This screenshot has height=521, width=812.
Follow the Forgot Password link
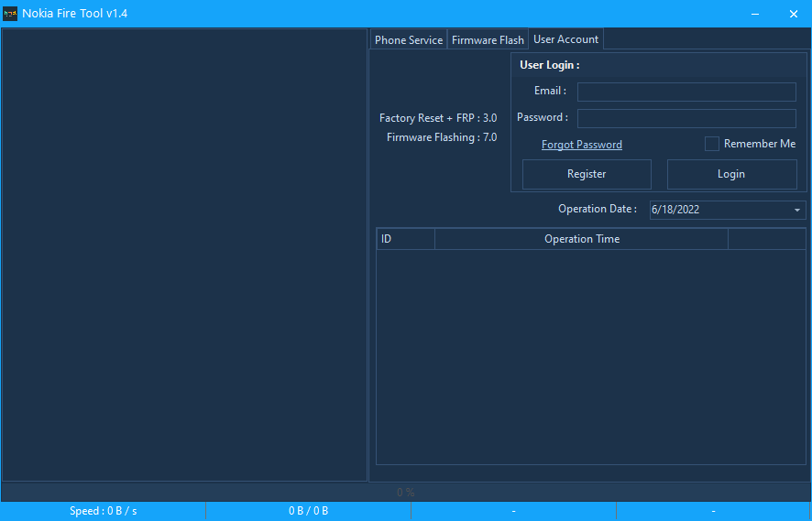pyautogui.click(x=581, y=145)
